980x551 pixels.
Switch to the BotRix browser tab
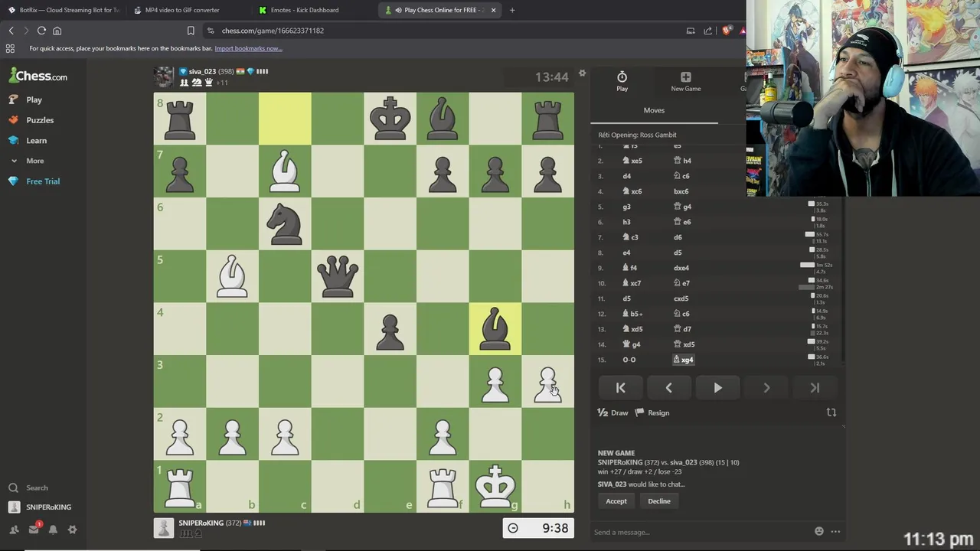tap(63, 10)
